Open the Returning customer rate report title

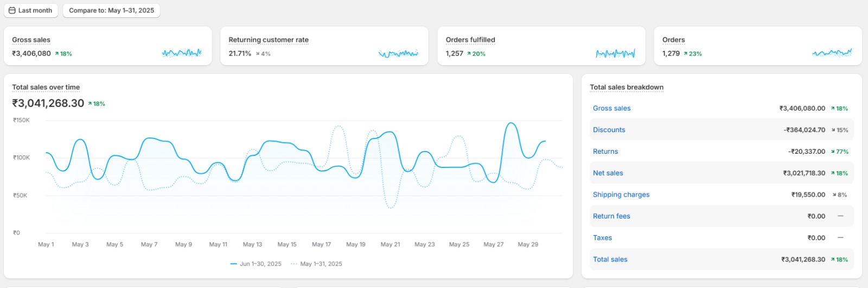point(269,40)
